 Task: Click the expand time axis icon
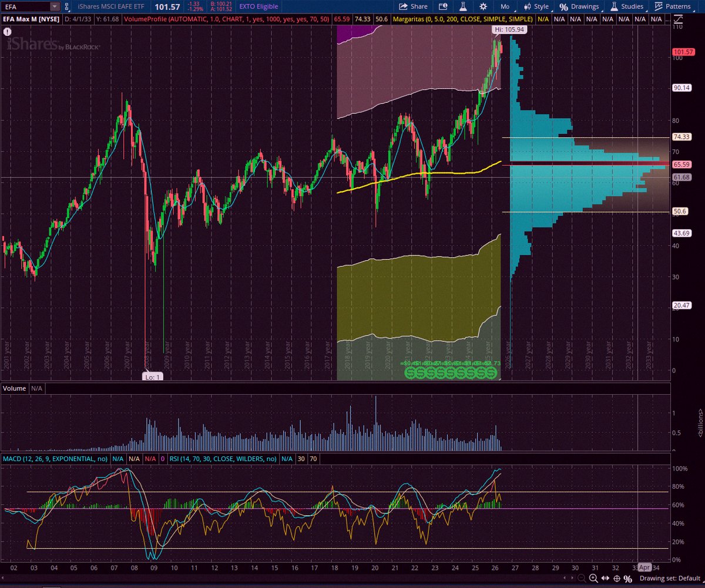click(x=605, y=578)
